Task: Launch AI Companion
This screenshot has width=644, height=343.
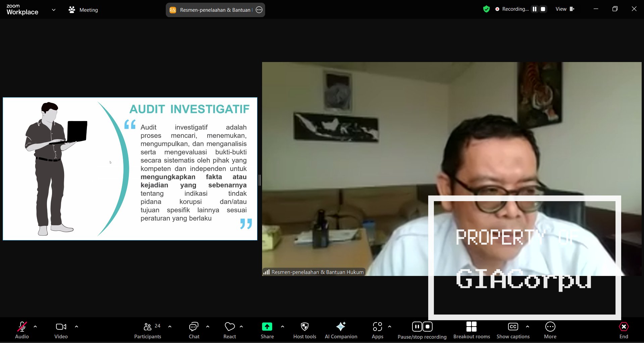Action: [x=341, y=330]
